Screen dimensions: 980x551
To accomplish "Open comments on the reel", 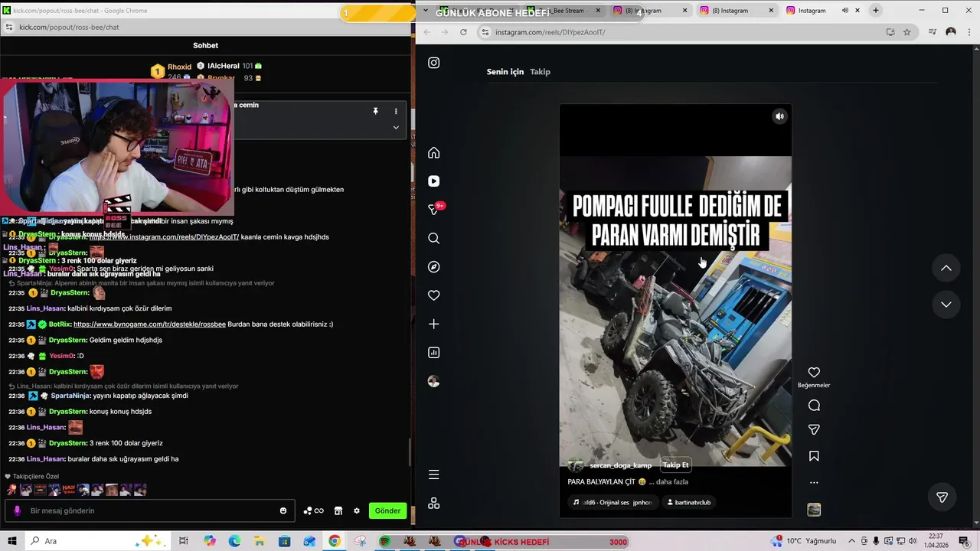I will tap(814, 406).
